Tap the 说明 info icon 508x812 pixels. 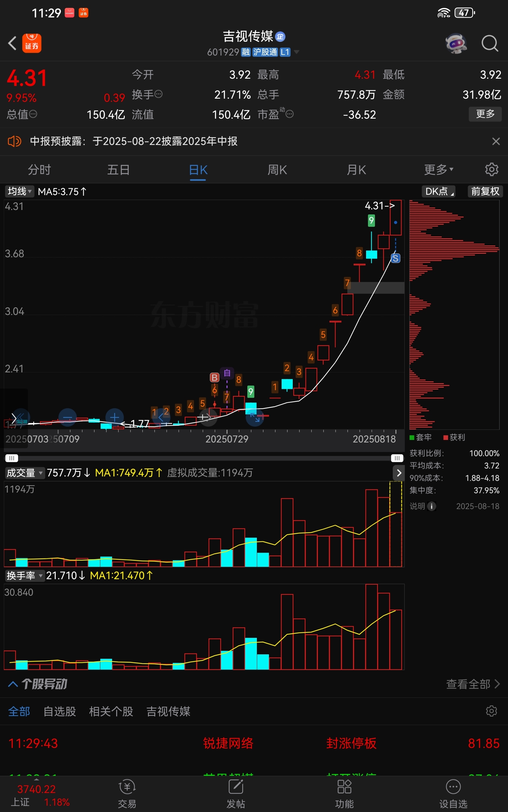432,506
